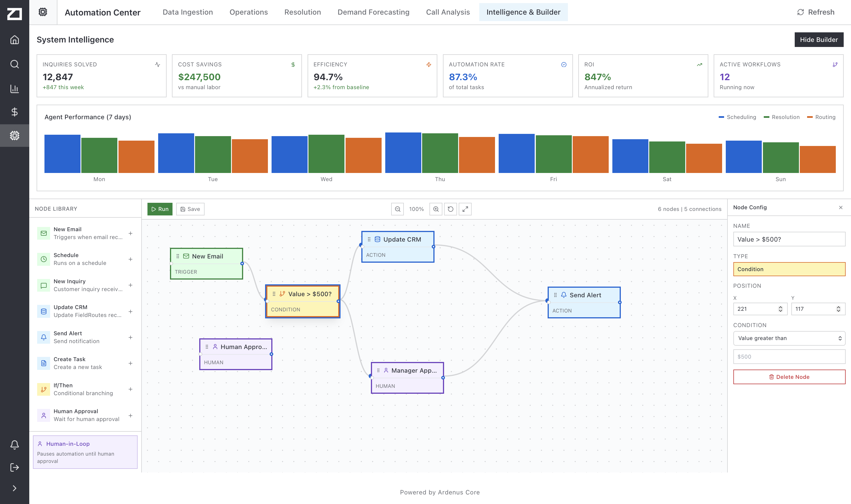This screenshot has height=504, width=851.
Task: Click the logout icon in sidebar
Action: [x=14, y=467]
